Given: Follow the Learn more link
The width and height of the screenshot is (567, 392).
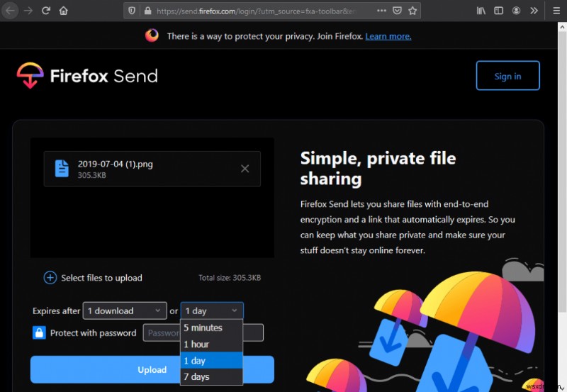Looking at the screenshot, I should (x=388, y=36).
